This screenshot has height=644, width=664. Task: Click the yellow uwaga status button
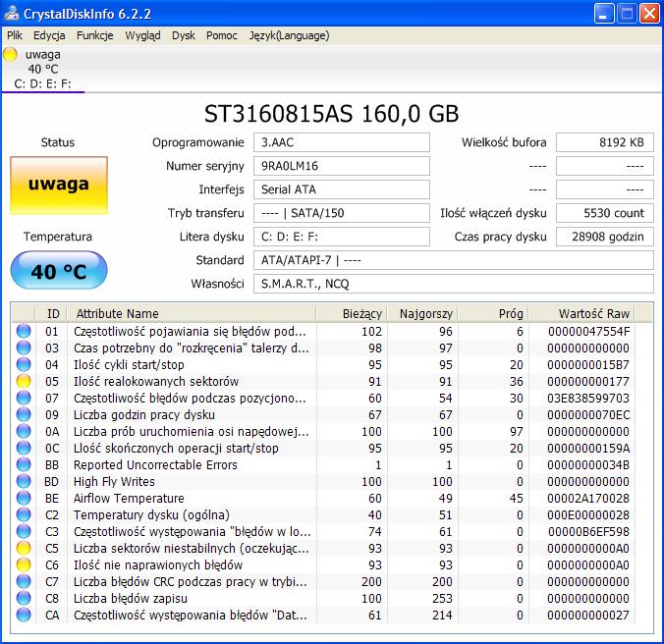[59, 186]
